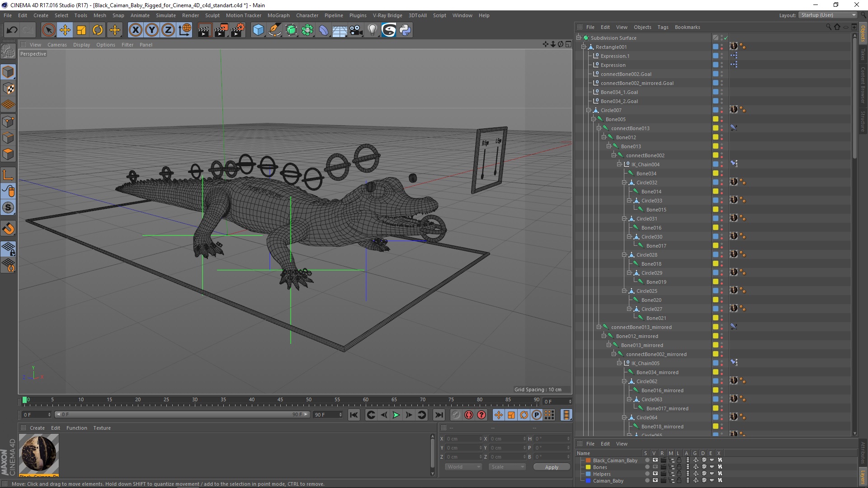Select the Texture mode icon
868x488 pixels.
(8, 89)
